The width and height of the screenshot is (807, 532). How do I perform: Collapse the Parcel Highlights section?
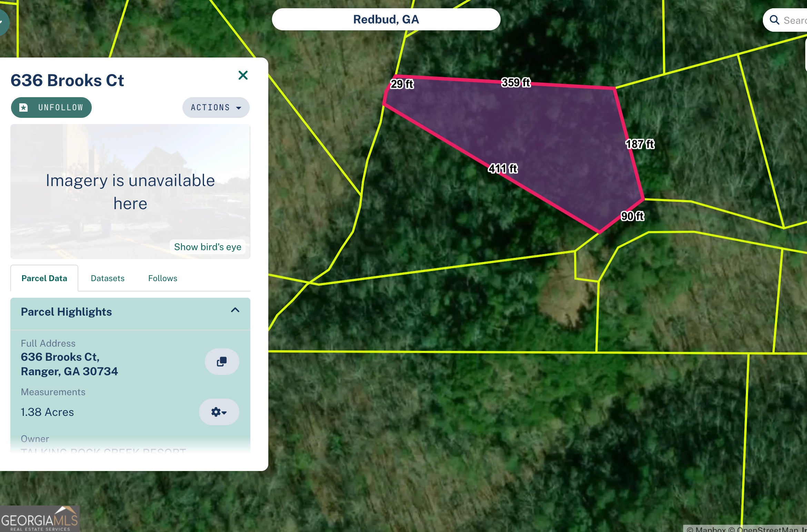tap(235, 310)
